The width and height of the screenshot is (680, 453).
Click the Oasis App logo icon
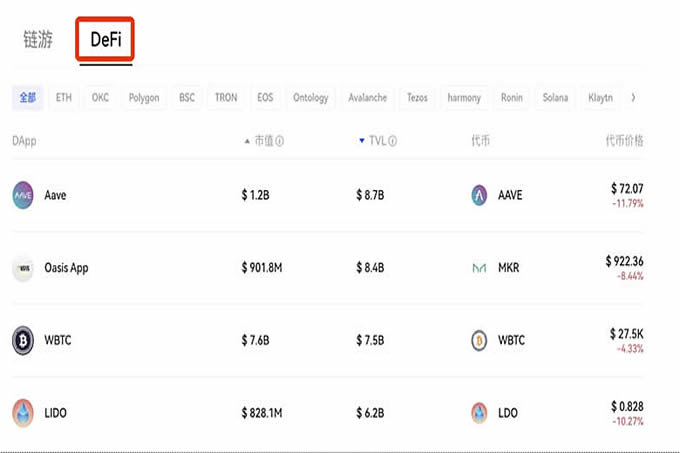click(x=23, y=268)
